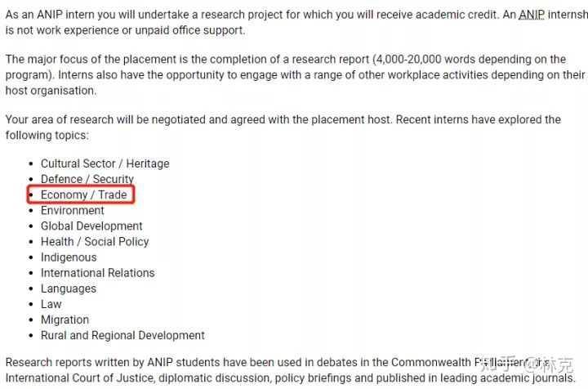The height and width of the screenshot is (389, 588).
Task: Click the Languages list item
Action: click(69, 288)
